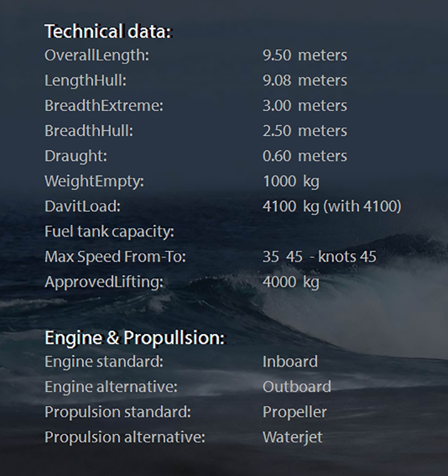Click the BreadthExtreme label
This screenshot has width=448, height=476.
pos(104,105)
